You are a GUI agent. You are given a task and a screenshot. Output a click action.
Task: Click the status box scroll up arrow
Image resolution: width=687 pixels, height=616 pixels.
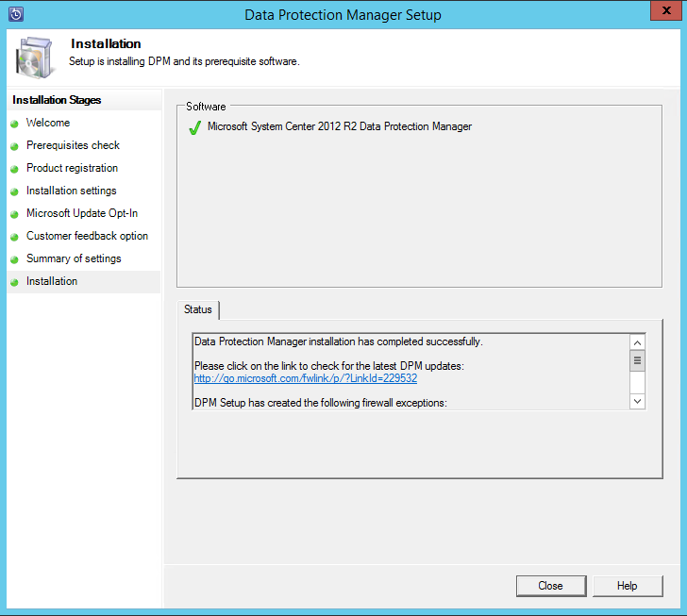[638, 342]
